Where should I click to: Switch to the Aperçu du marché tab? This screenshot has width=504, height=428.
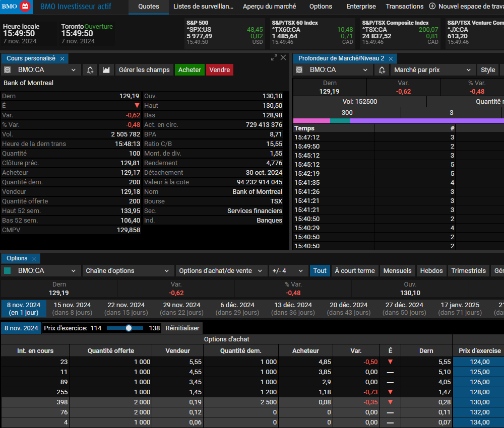coord(269,7)
